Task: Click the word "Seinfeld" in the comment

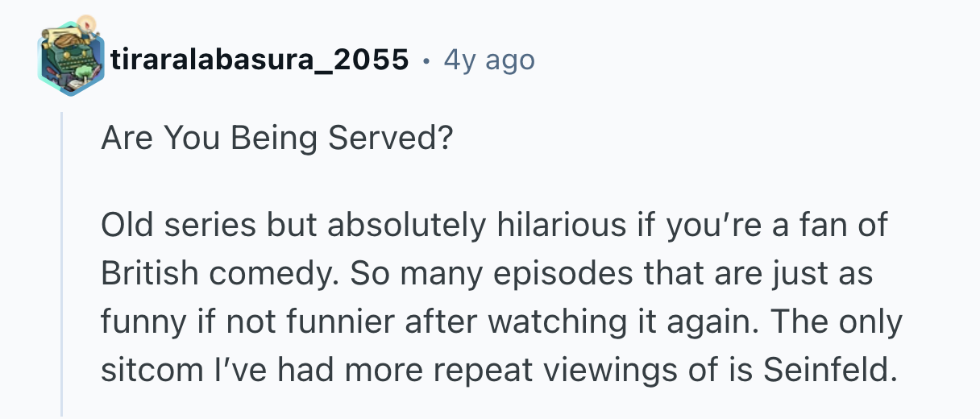Action: point(830,369)
